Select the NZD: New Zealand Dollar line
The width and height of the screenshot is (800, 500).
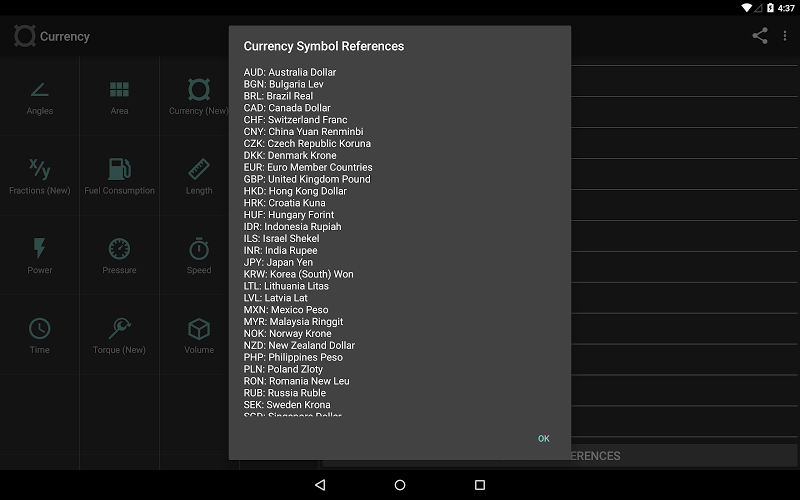point(299,345)
